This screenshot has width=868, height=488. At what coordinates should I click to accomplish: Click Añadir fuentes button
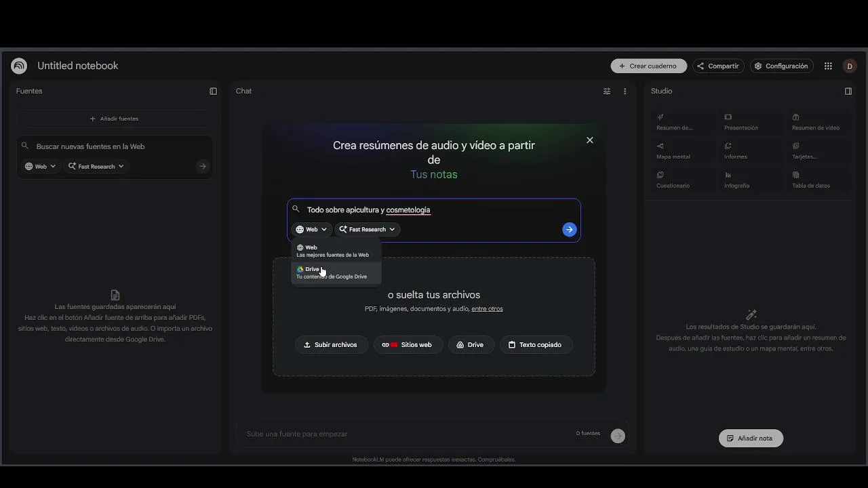(x=115, y=119)
